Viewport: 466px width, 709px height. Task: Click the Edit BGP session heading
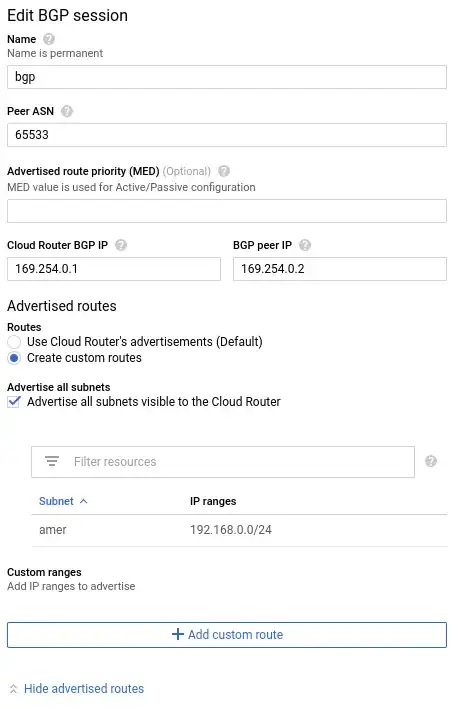[x=67, y=15]
